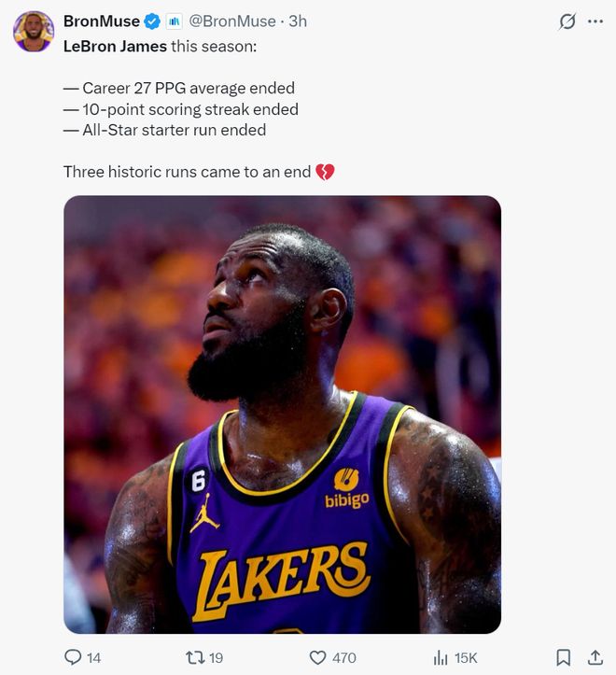
Task: Open the @BronMuse handle link
Action: pos(233,21)
